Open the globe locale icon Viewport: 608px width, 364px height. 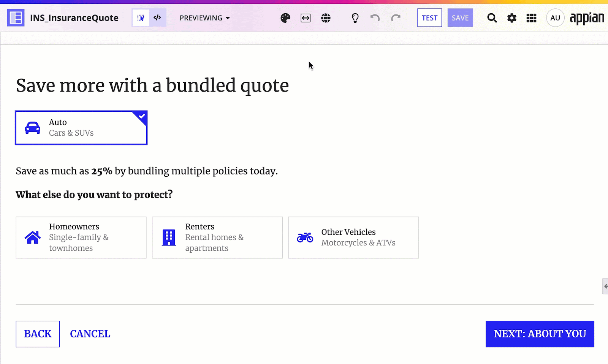(x=326, y=18)
